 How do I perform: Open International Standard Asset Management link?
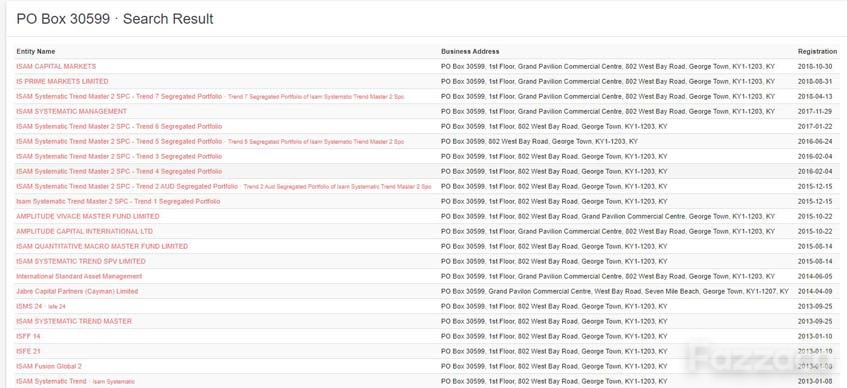79,276
